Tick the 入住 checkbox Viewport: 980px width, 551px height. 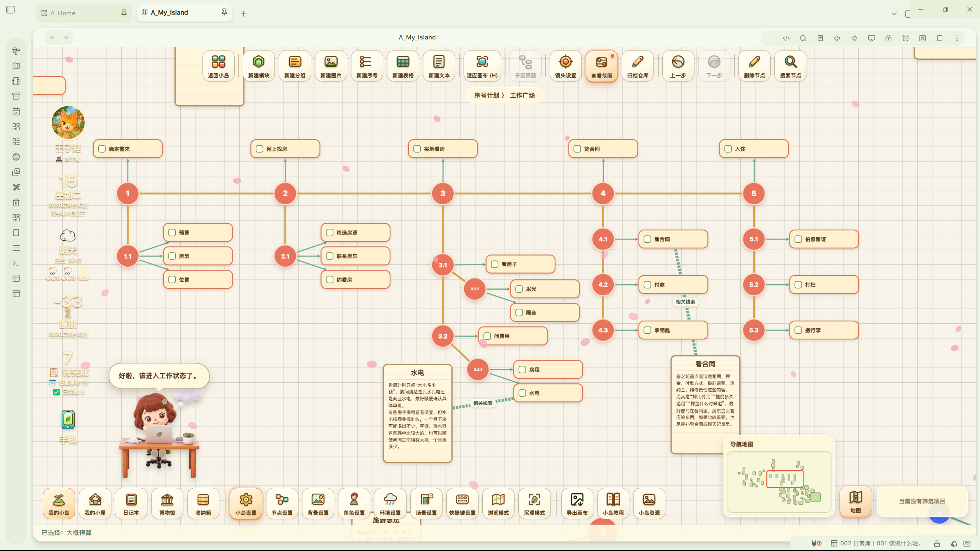[728, 149]
